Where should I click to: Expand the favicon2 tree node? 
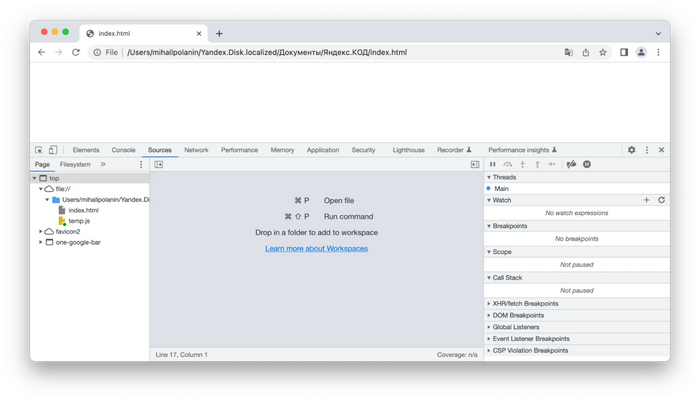[x=41, y=231]
